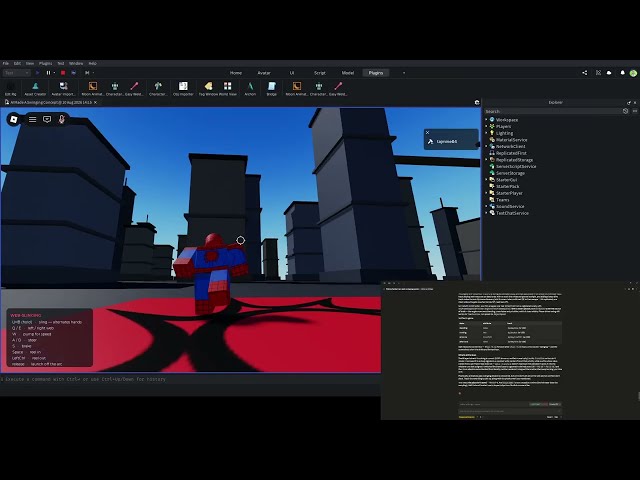Select ReplicatedFirst in Explorer
The height and width of the screenshot is (480, 640).
pyautogui.click(x=511, y=153)
